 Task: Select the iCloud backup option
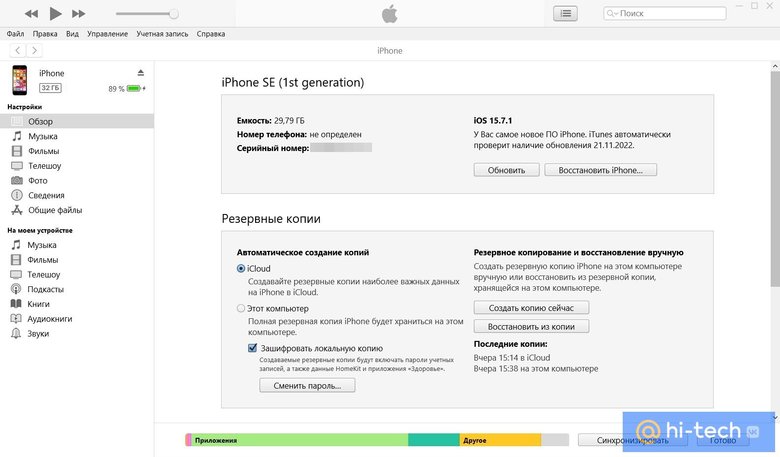tap(241, 268)
